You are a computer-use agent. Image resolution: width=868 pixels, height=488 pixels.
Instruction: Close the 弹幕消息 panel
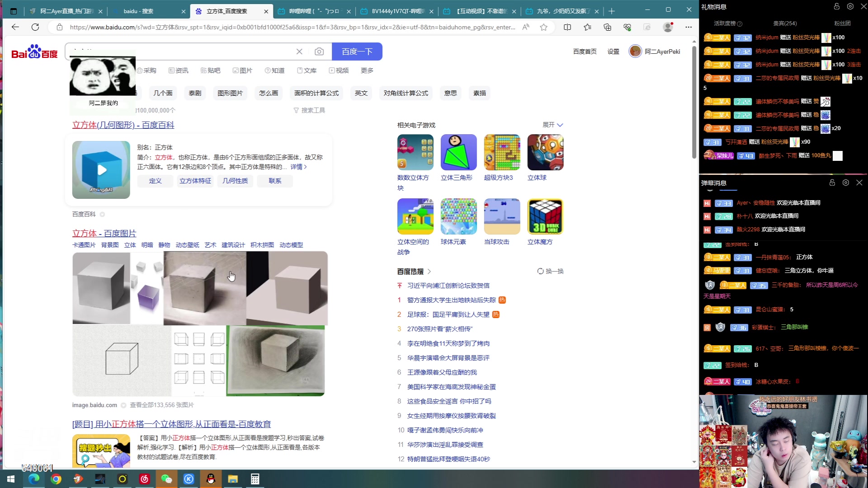859,183
